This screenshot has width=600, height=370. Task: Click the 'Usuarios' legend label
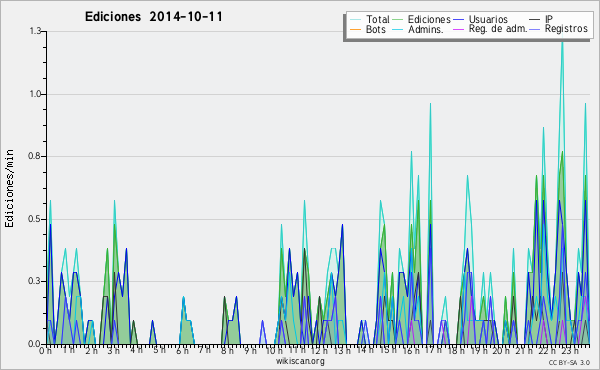pos(488,19)
